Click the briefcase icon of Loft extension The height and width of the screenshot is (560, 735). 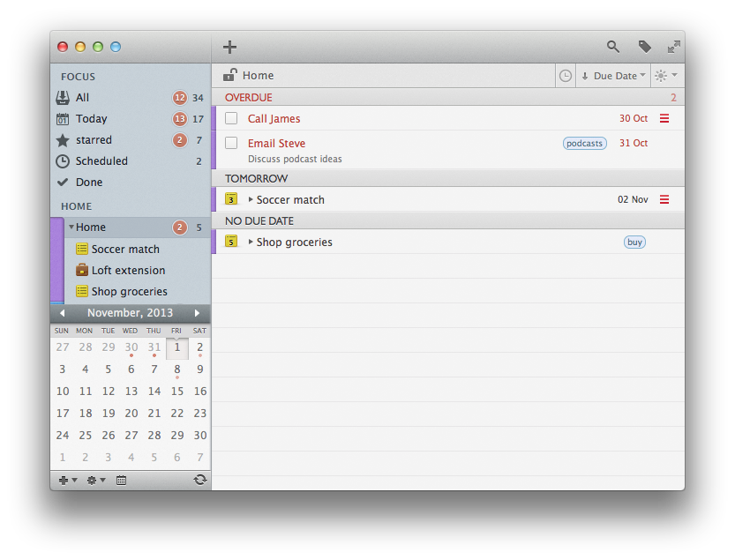(x=82, y=270)
